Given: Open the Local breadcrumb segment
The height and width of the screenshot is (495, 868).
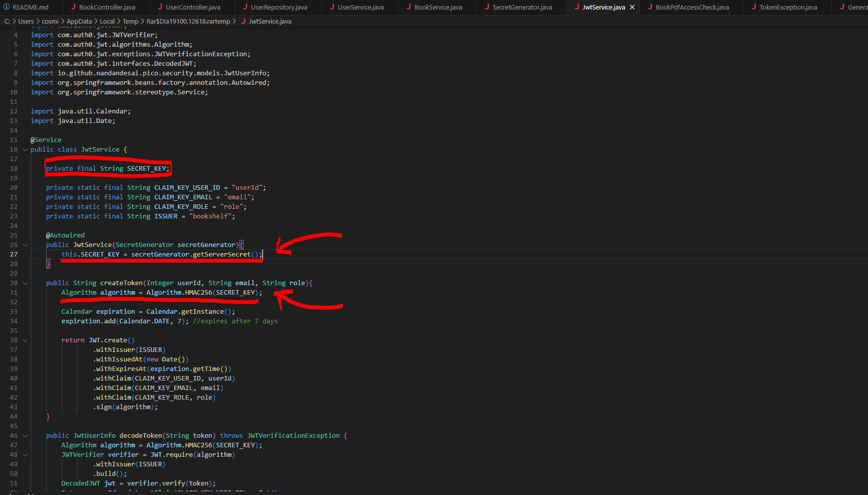Looking at the screenshot, I should click(107, 21).
